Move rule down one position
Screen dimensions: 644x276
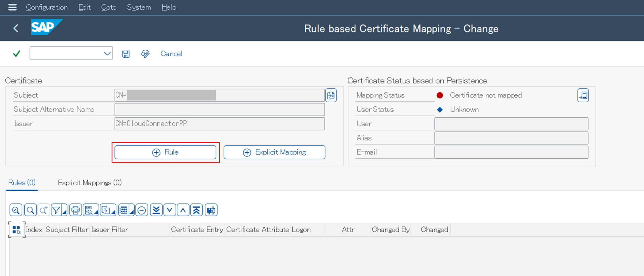pos(170,210)
